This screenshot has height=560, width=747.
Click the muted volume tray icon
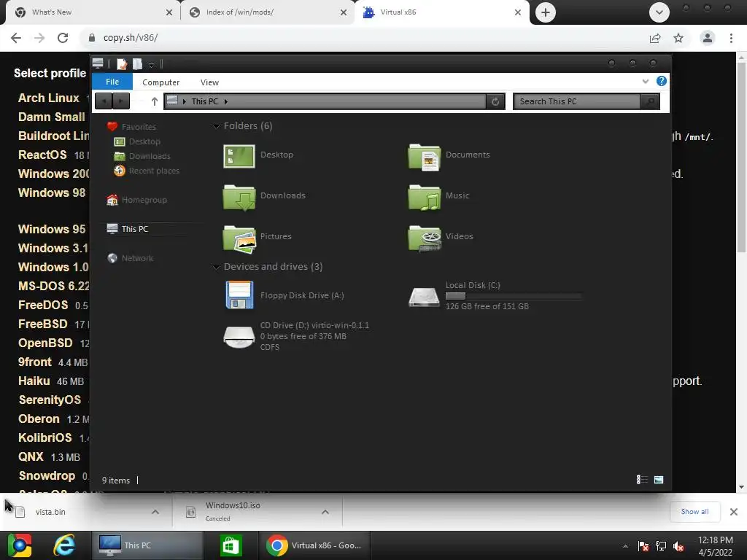[x=679, y=545]
